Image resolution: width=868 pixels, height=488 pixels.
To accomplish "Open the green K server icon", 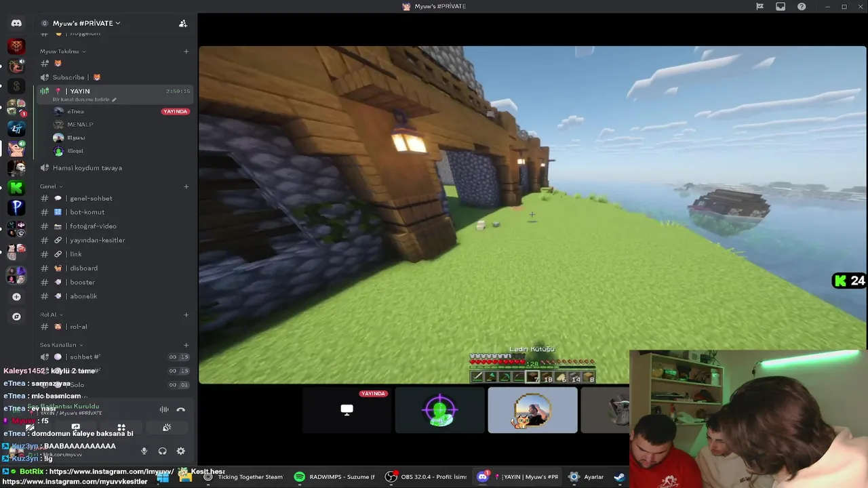I will (x=16, y=188).
